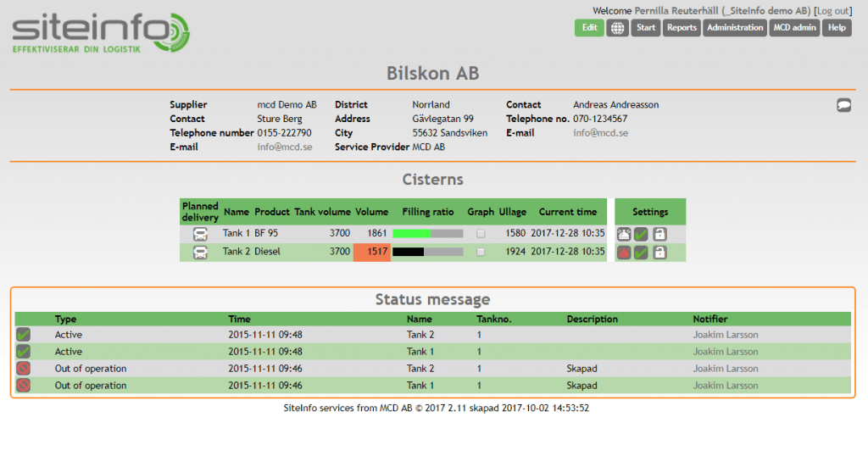The image size is (868, 467).
Task: Open the Help menu
Action: tap(837, 28)
